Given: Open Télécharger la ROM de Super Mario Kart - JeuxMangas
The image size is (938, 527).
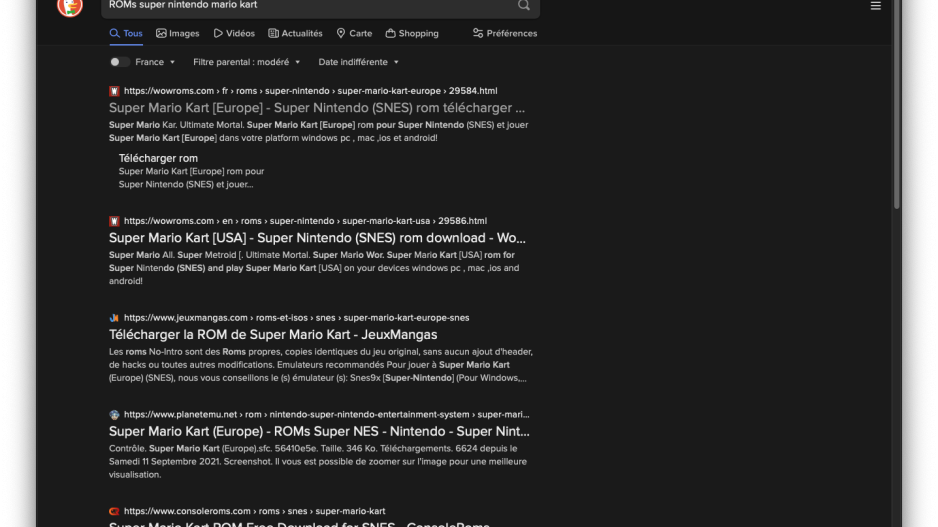Looking at the screenshot, I should click(x=273, y=335).
